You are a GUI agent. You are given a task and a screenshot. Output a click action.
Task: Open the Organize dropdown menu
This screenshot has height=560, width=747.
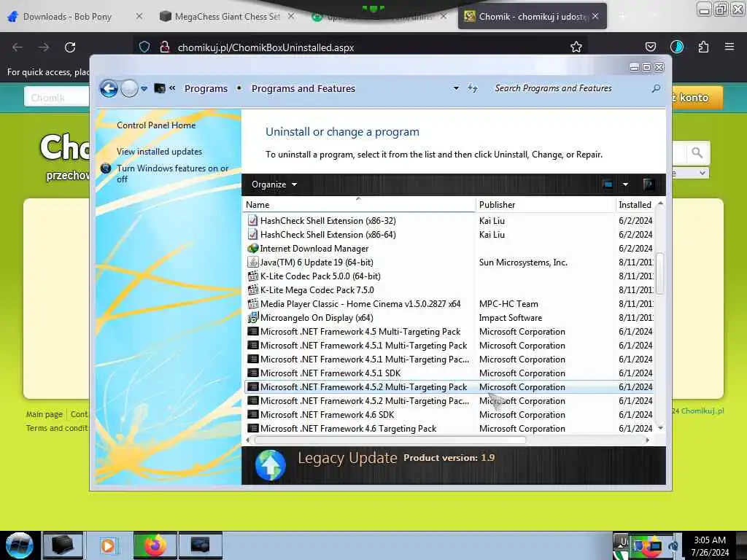(274, 184)
